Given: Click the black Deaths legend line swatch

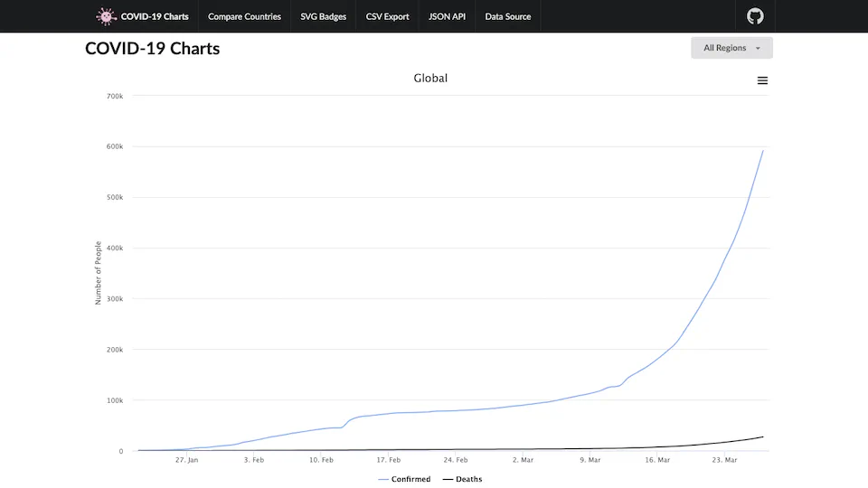Looking at the screenshot, I should pos(448,479).
